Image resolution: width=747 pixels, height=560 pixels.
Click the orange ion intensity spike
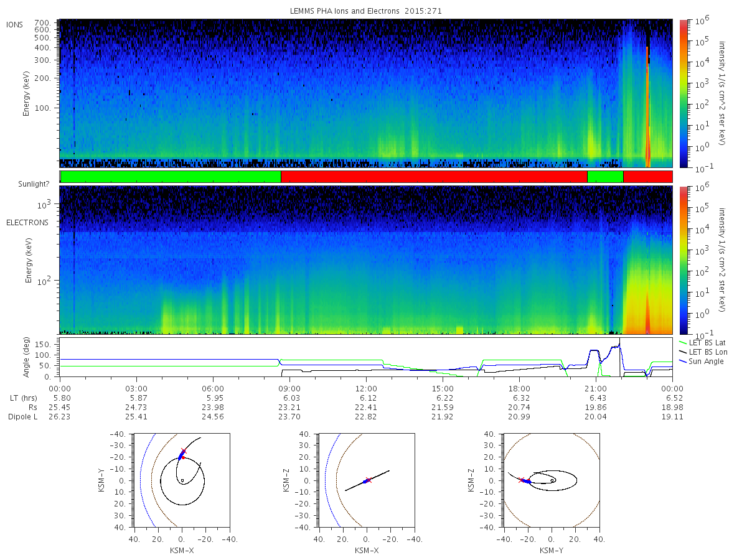(x=647, y=106)
